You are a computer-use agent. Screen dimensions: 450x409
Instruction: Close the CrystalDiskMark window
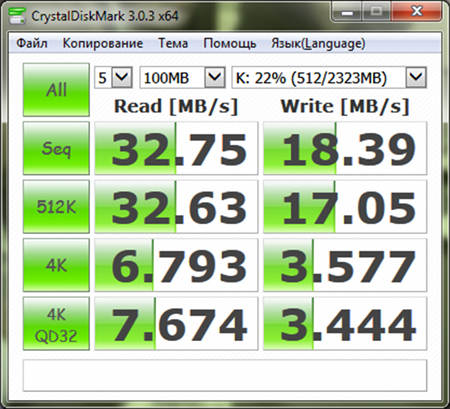pos(417,12)
